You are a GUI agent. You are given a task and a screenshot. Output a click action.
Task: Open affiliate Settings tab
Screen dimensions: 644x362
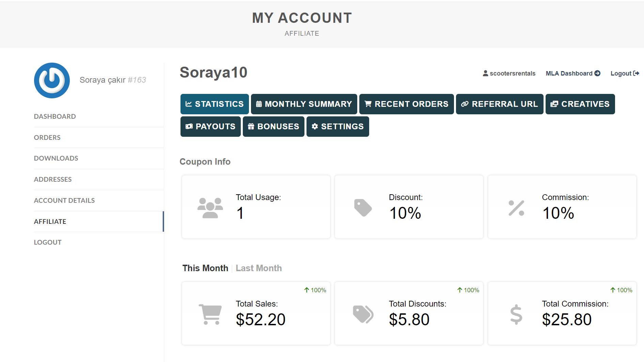[x=337, y=127]
